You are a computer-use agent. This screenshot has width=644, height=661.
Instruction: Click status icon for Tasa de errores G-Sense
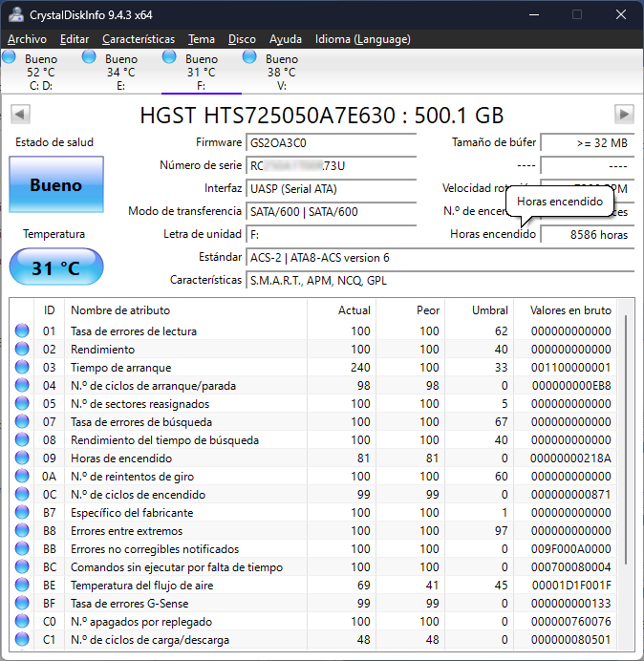click(22, 603)
